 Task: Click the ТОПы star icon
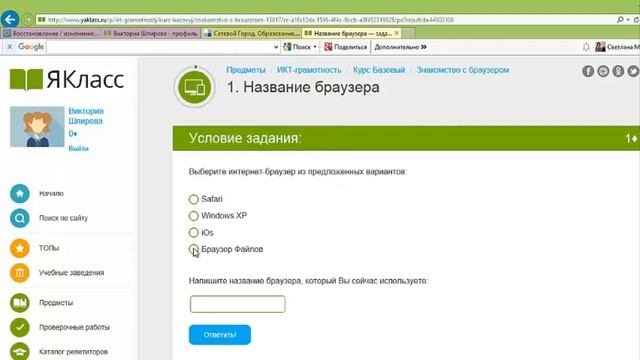click(20, 248)
